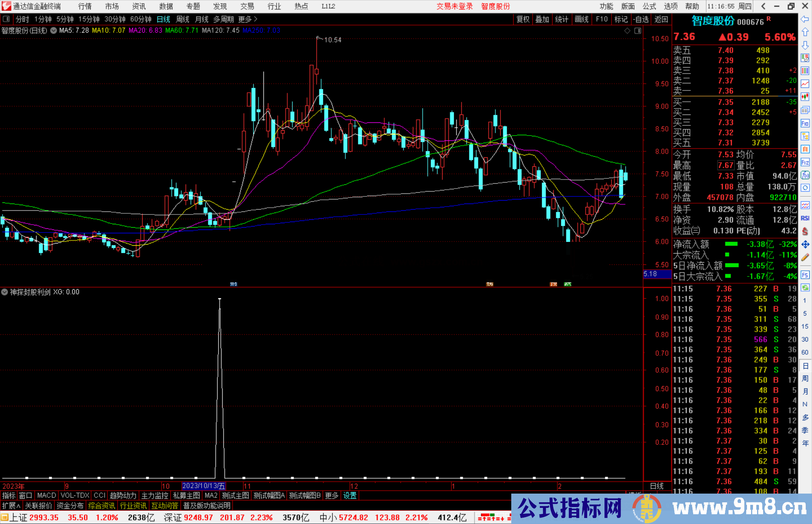This screenshot has width=812, height=524.
Task: Toggle the window icon at chart top-right
Action: coord(638,31)
